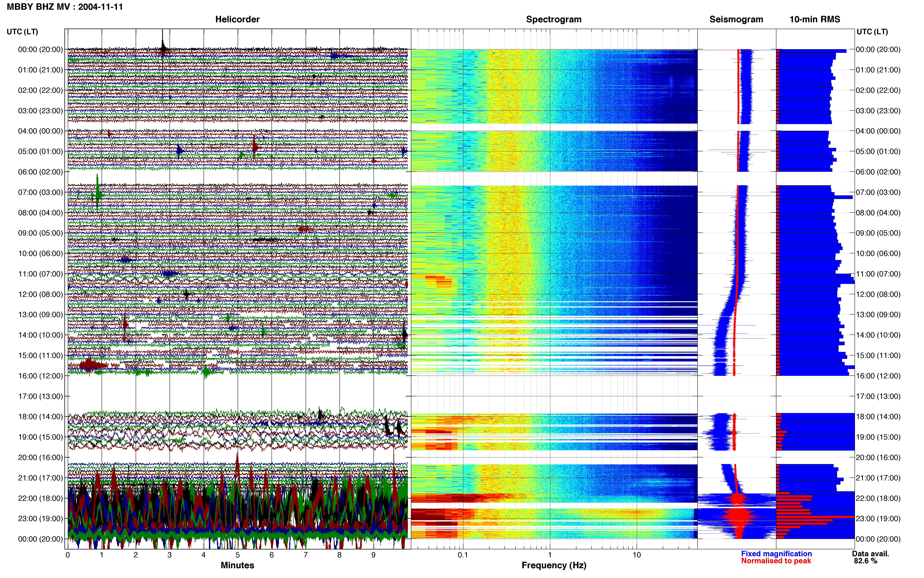The height and width of the screenshot is (578, 924).
Task: Click the left 21:00 (17:00) time label
Action: click(x=41, y=477)
